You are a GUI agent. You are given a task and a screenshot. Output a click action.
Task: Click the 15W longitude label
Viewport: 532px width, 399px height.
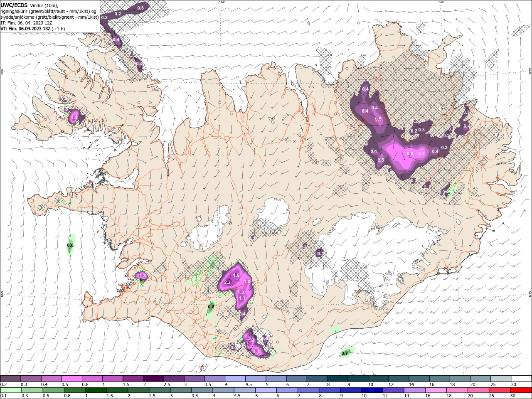(441, 2)
